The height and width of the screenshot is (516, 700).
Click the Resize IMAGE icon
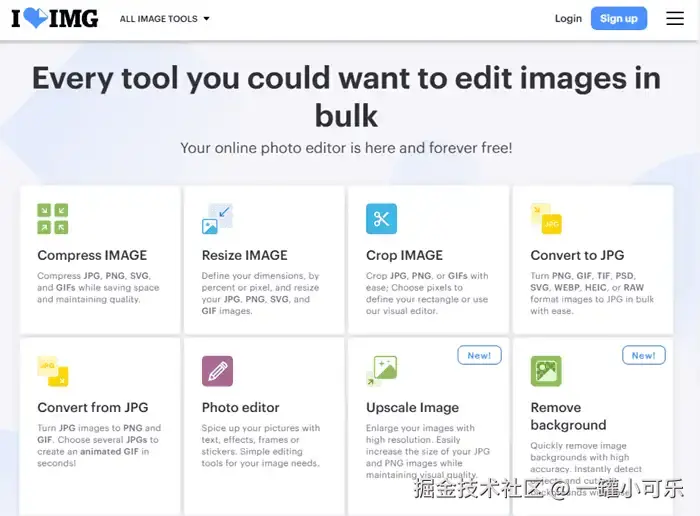tap(217, 219)
